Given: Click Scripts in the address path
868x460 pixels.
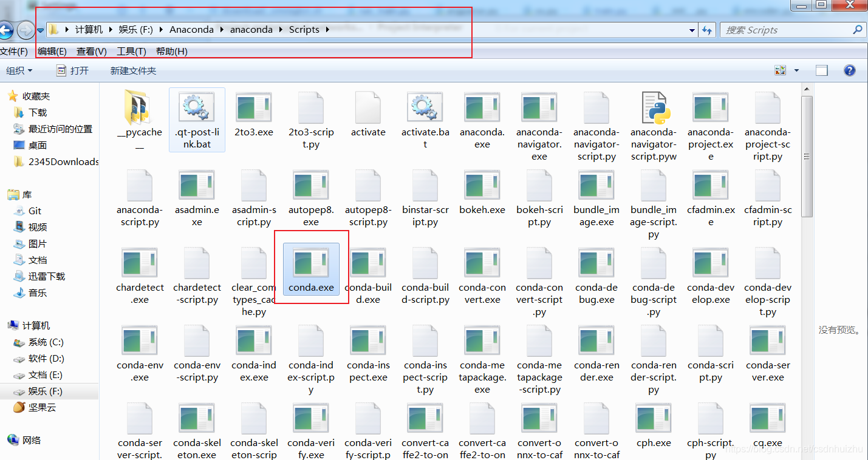Looking at the screenshot, I should tap(304, 29).
